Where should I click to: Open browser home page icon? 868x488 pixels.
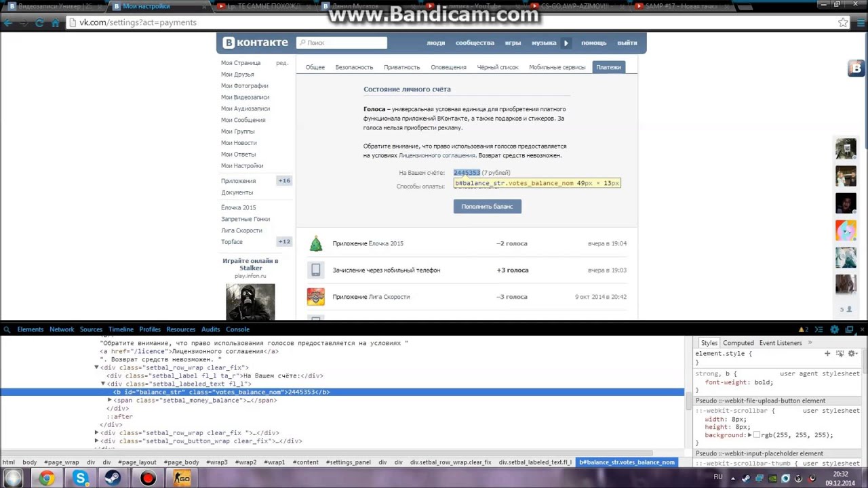click(x=56, y=22)
